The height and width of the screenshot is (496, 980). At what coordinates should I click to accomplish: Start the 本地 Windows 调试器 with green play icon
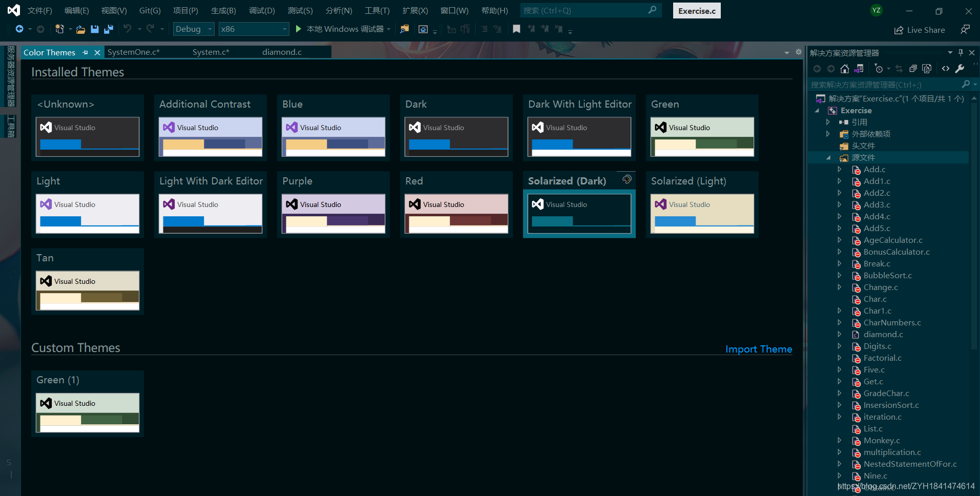pos(299,29)
